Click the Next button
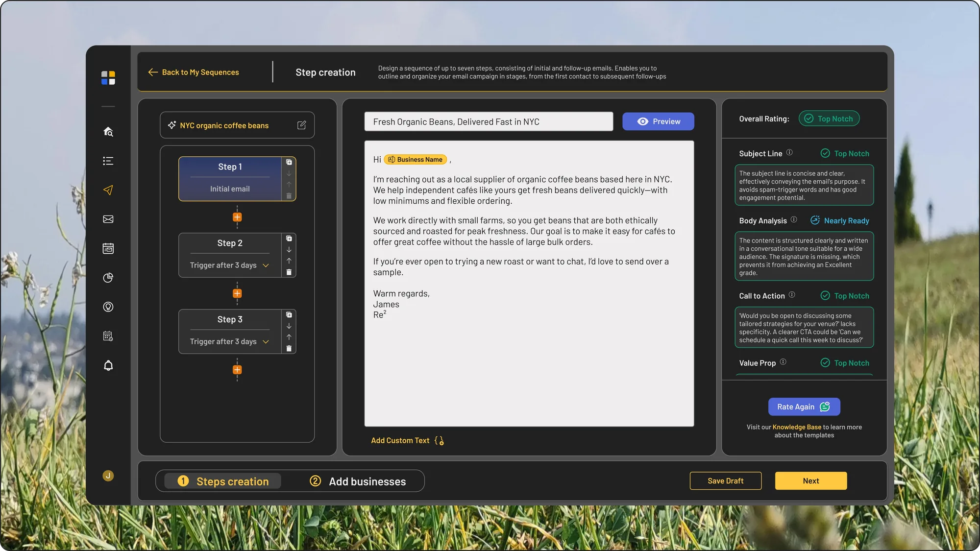 (x=811, y=481)
